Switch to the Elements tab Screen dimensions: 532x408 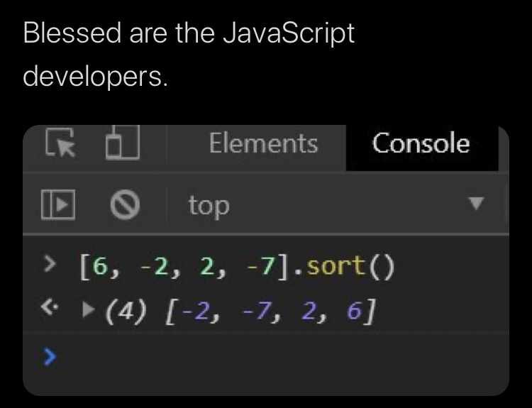pos(263,143)
